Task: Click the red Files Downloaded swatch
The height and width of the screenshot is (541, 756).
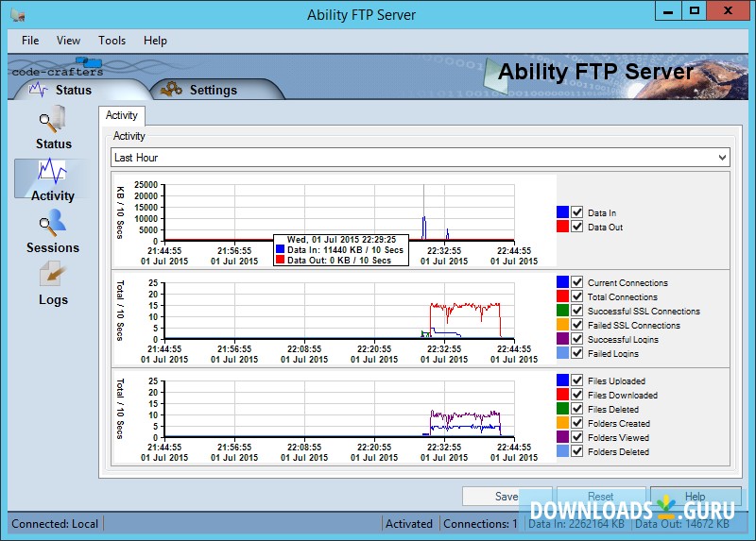Action: click(562, 395)
